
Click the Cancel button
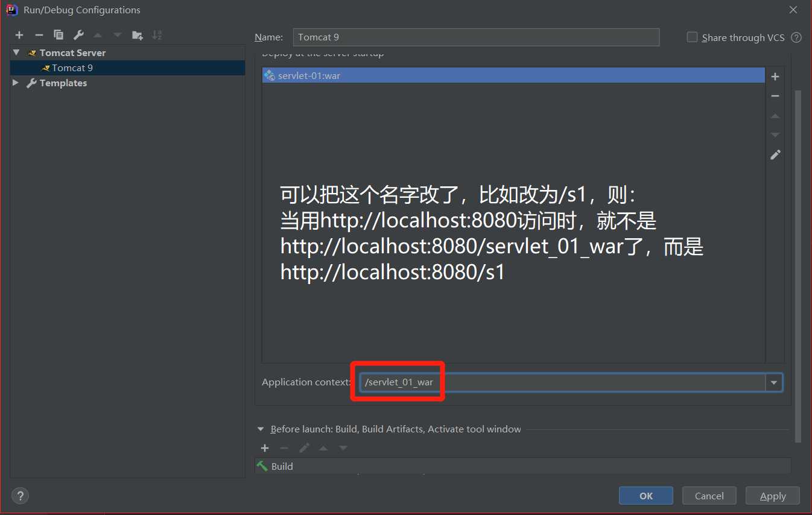point(709,496)
